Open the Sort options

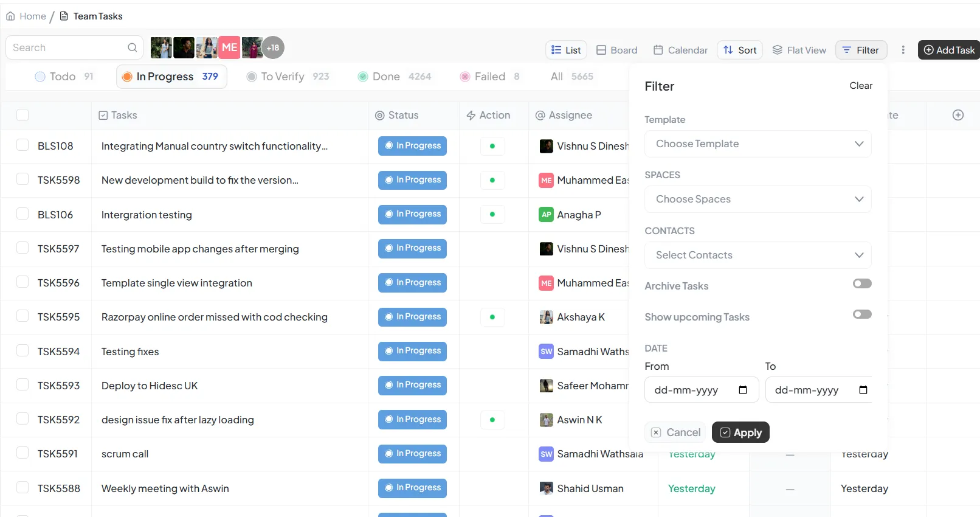(740, 50)
